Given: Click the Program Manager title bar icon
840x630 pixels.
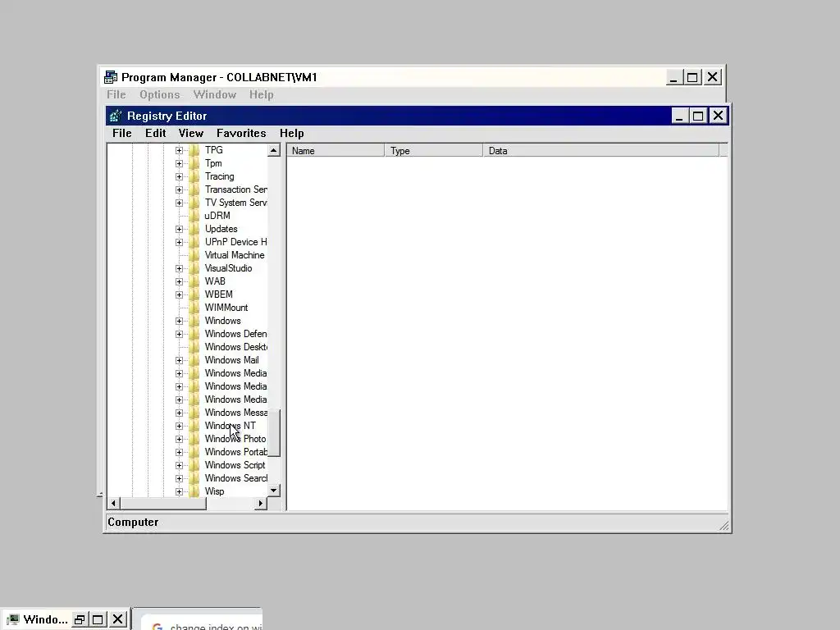Looking at the screenshot, I should 111,77.
